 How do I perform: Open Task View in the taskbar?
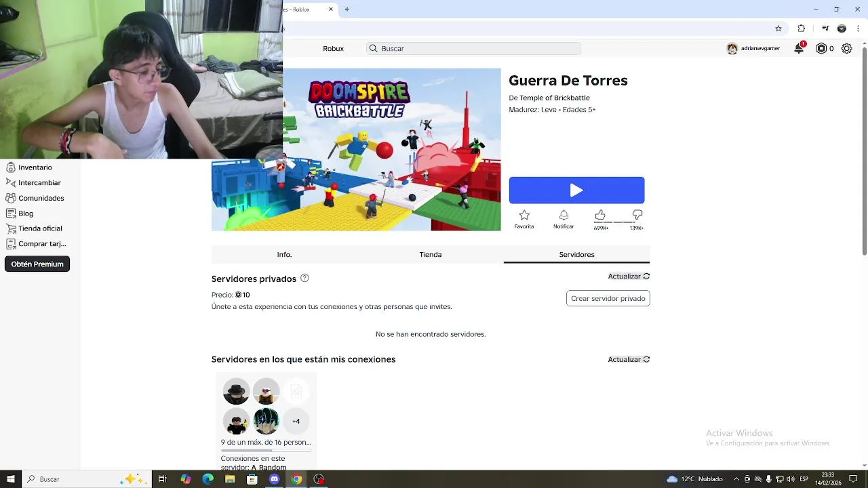[x=163, y=479]
